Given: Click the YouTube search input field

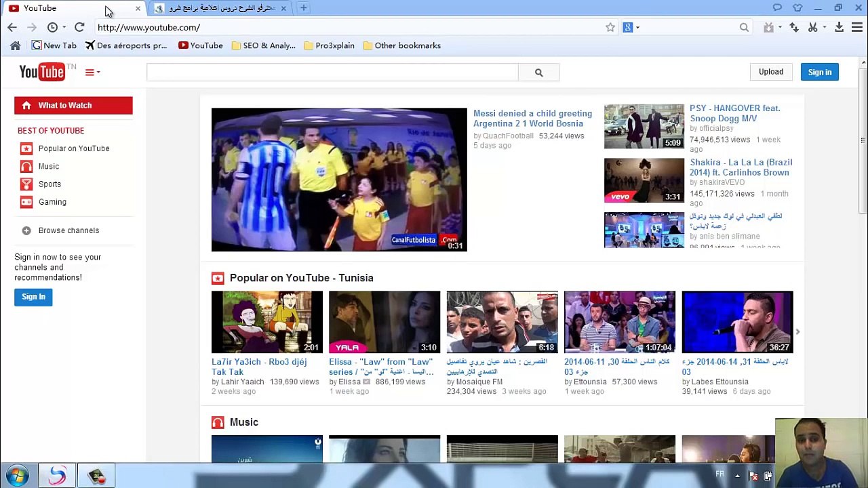Looking at the screenshot, I should (x=332, y=73).
